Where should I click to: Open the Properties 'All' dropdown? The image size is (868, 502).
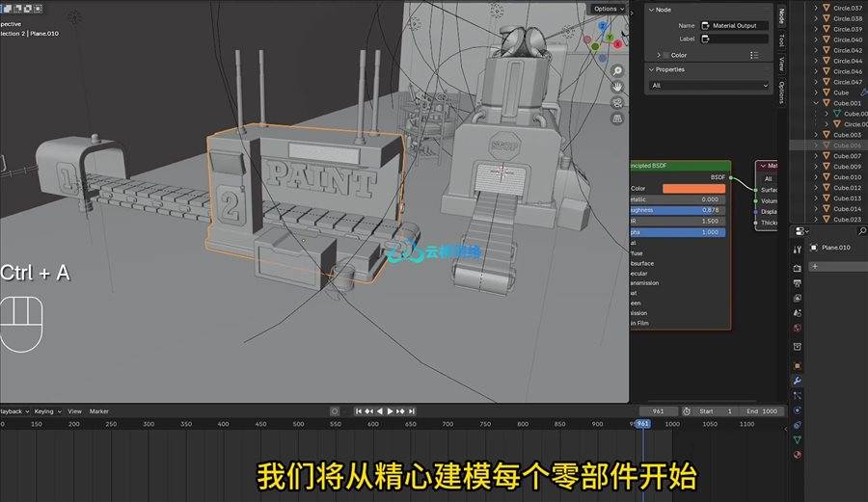(711, 86)
